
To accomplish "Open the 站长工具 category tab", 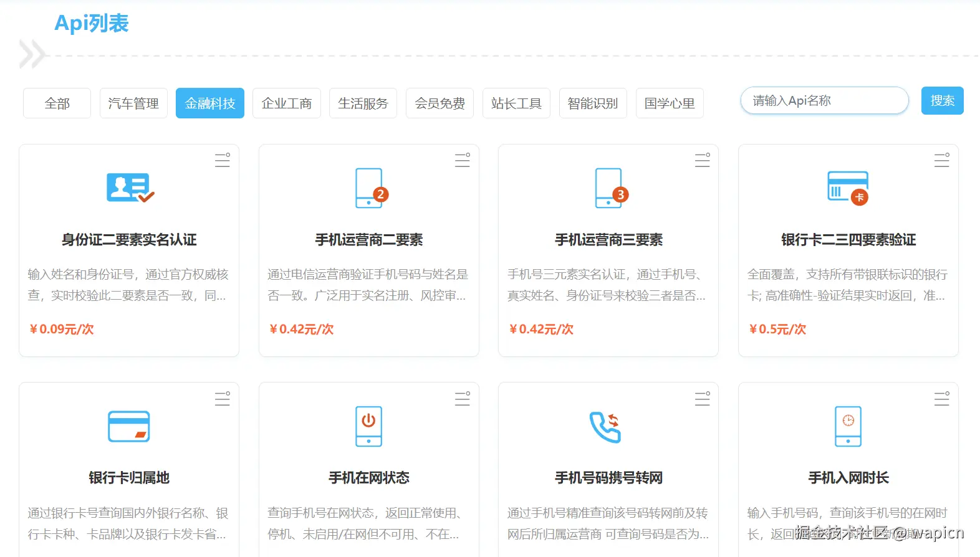I will click(x=516, y=103).
